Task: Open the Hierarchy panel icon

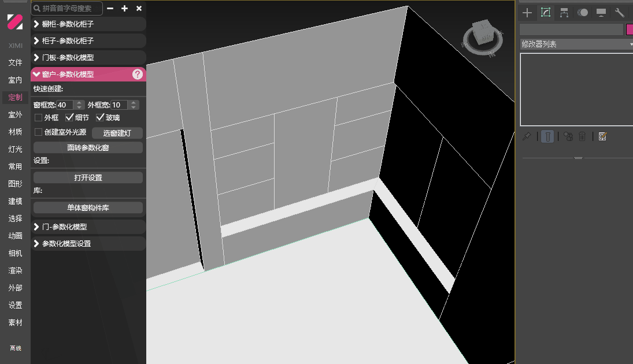Action: pos(564,13)
